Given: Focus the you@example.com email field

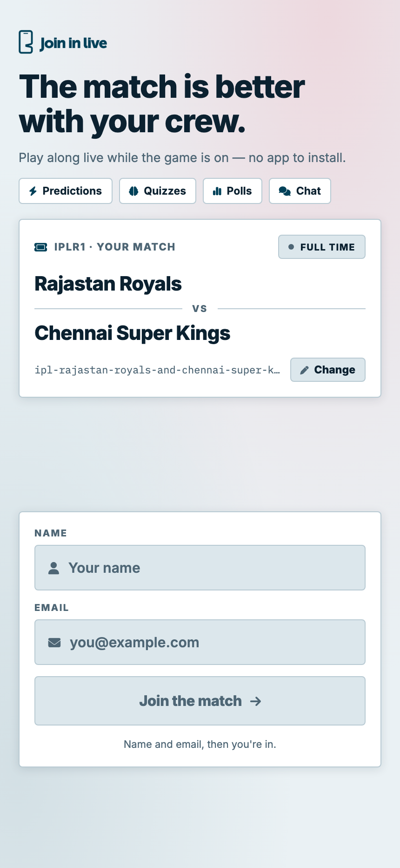Looking at the screenshot, I should (x=200, y=642).
